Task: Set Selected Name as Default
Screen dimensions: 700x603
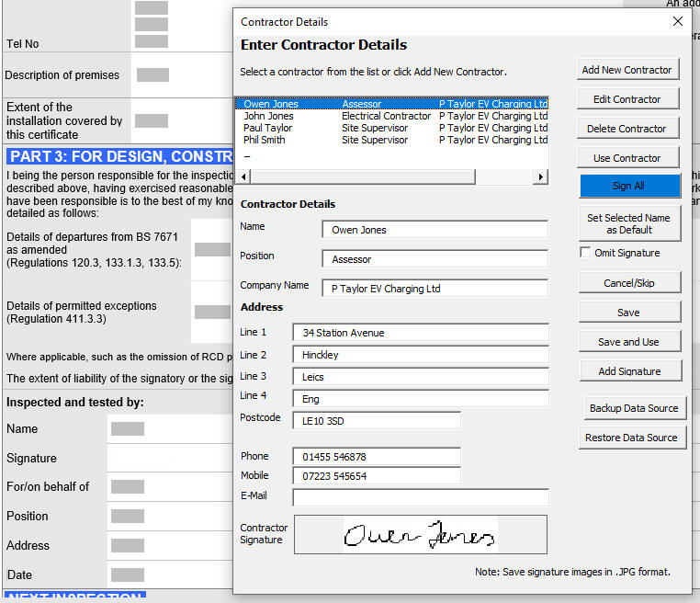Action: click(629, 223)
